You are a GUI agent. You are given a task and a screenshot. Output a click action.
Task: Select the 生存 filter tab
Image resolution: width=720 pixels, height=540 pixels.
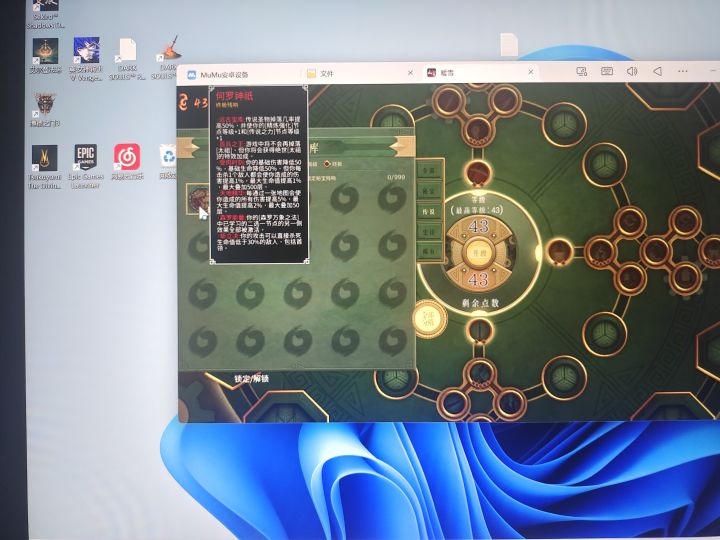429,232
